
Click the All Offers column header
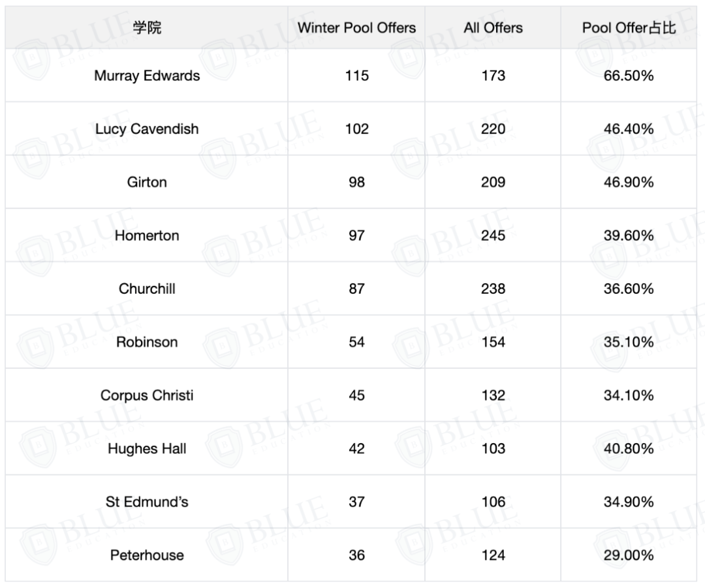[493, 28]
